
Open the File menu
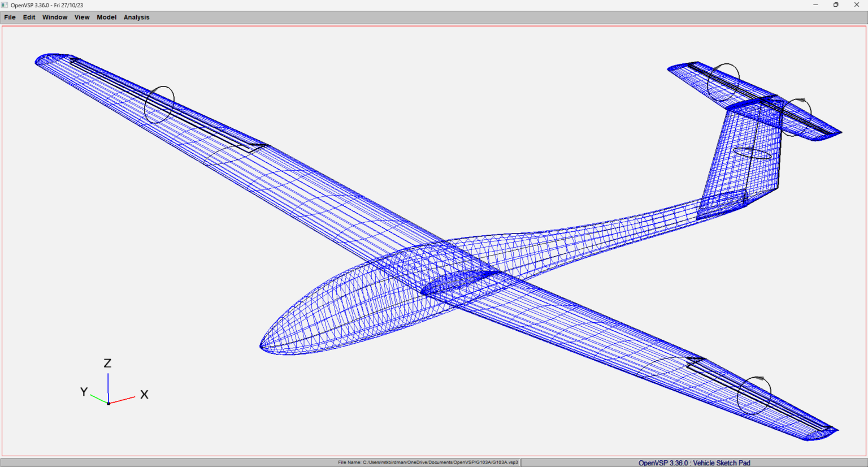10,18
